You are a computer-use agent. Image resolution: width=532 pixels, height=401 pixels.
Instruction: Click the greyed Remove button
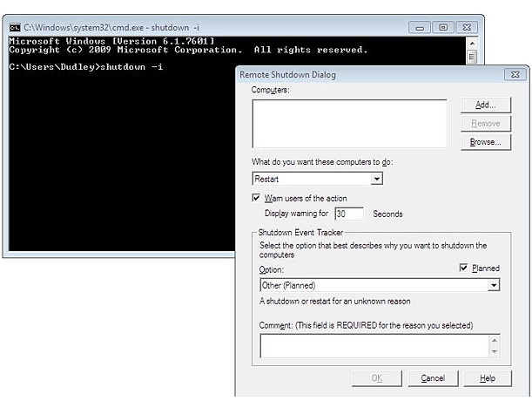pyautogui.click(x=486, y=124)
